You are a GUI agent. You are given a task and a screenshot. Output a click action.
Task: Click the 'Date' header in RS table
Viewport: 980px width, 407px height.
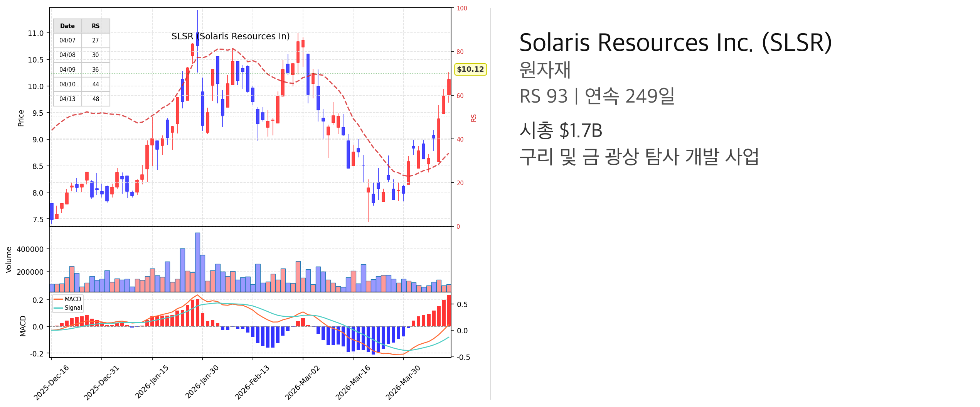[67, 26]
